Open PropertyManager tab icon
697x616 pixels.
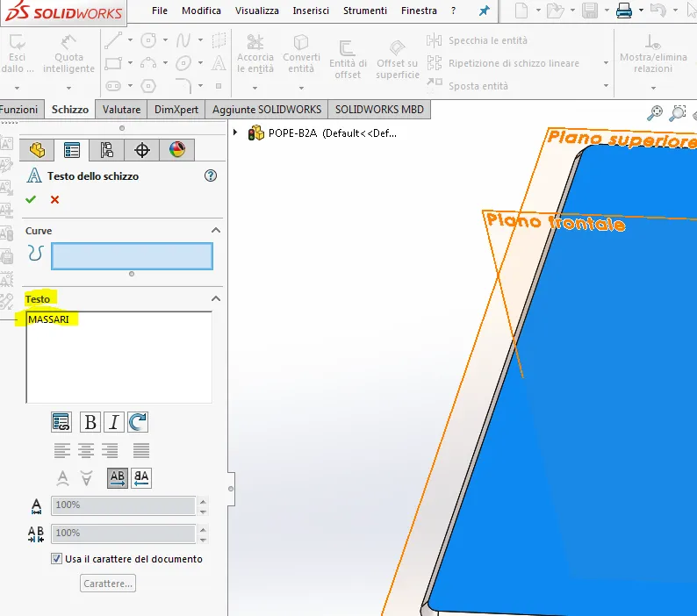[72, 150]
